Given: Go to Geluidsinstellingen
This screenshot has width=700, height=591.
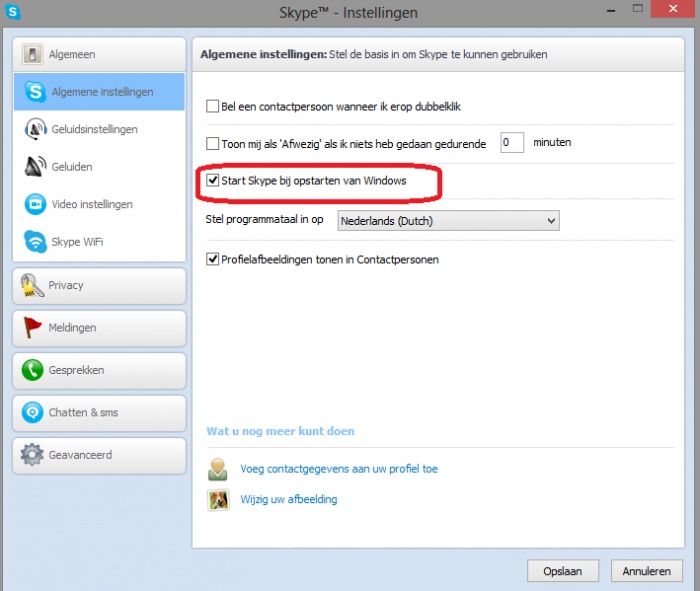Looking at the screenshot, I should [99, 129].
